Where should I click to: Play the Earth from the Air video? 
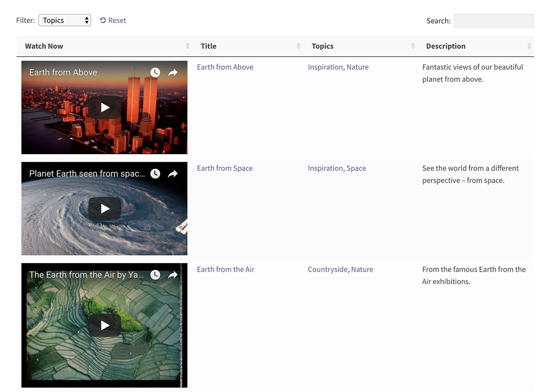(104, 325)
